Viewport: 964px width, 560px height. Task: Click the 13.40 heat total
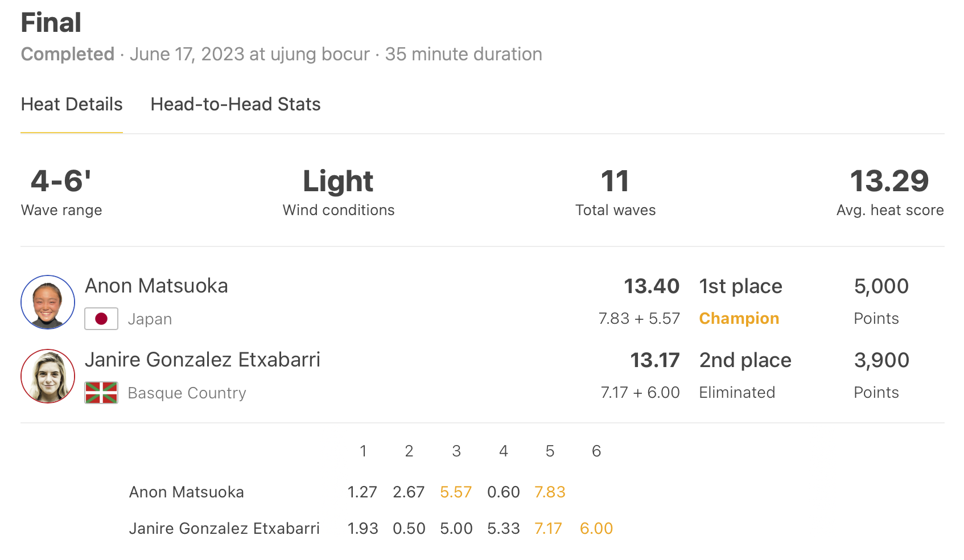pos(652,286)
